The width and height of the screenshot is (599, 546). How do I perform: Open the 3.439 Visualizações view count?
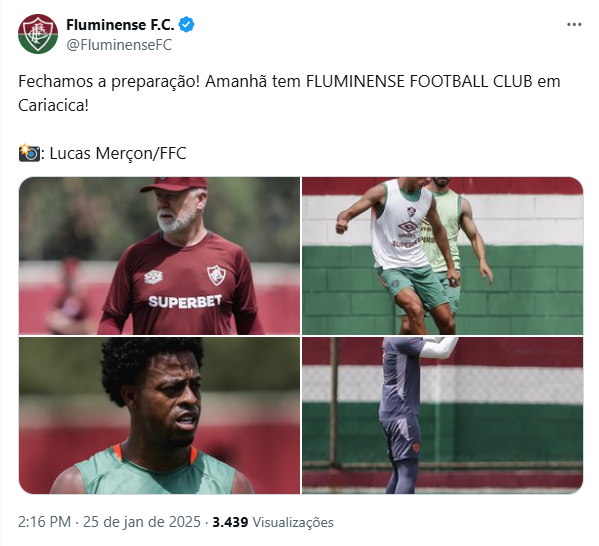coord(273,522)
